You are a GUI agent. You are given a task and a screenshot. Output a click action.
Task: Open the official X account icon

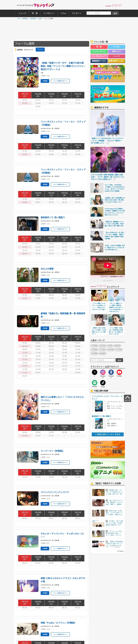coord(94,372)
